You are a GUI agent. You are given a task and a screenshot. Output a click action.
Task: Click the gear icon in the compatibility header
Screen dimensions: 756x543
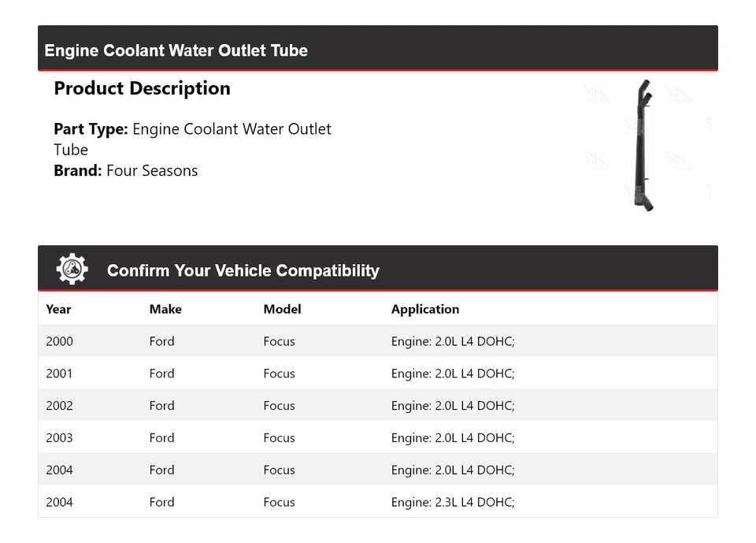point(72,270)
